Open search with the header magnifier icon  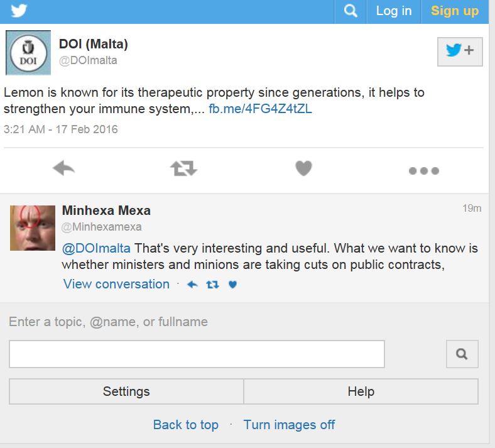pos(351,11)
